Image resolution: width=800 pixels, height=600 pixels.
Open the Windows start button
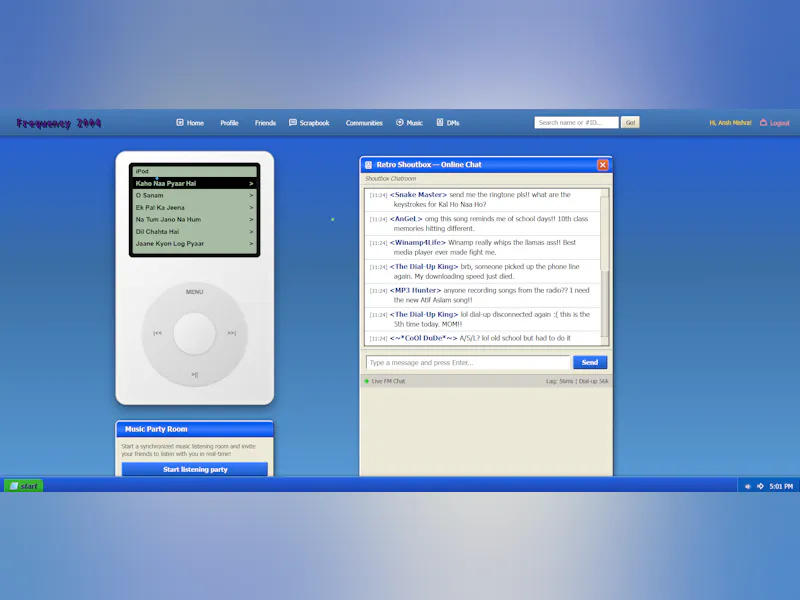click(x=23, y=486)
